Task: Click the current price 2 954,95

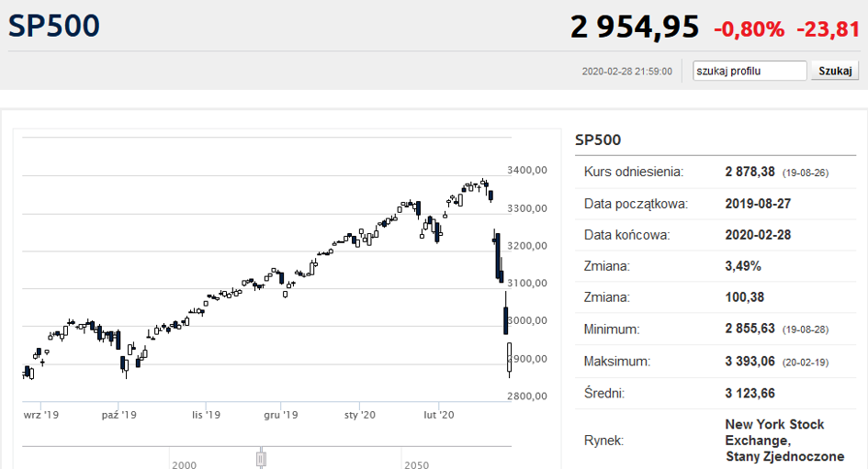Action: click(x=635, y=28)
